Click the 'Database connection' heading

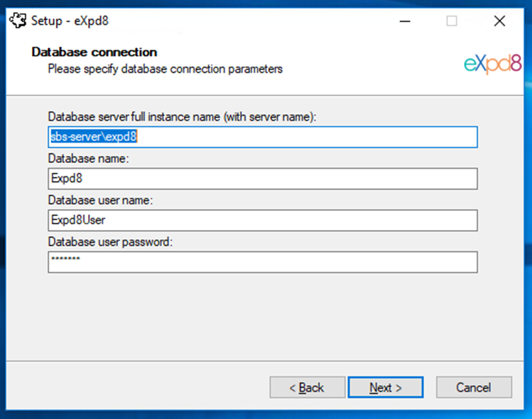(x=94, y=52)
